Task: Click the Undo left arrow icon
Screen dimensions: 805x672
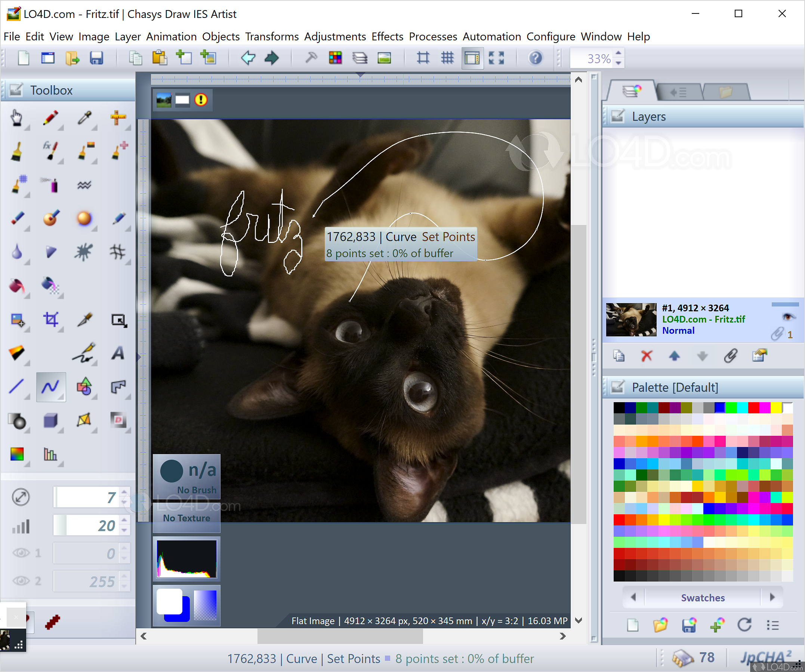Action: (249, 58)
